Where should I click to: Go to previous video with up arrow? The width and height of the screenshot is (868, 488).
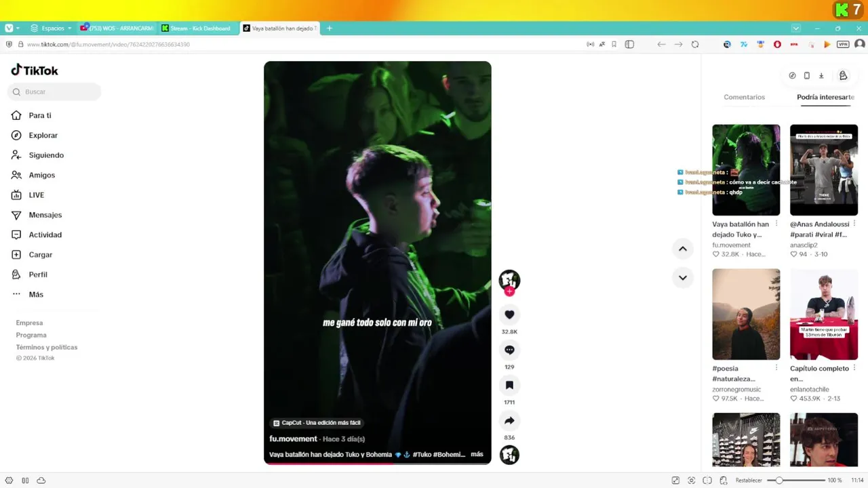point(683,249)
